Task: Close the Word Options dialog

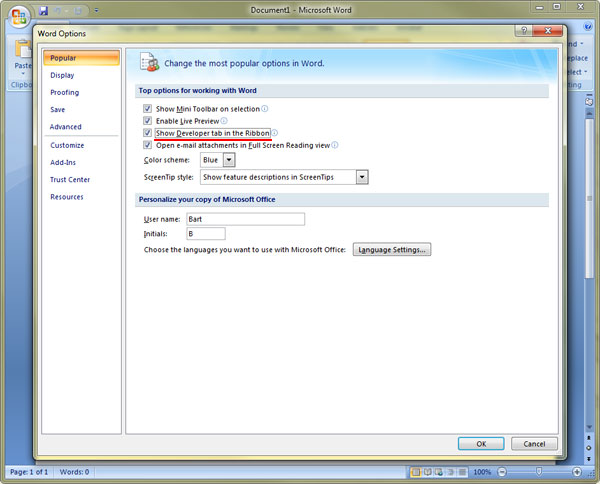Action: pos(548,31)
